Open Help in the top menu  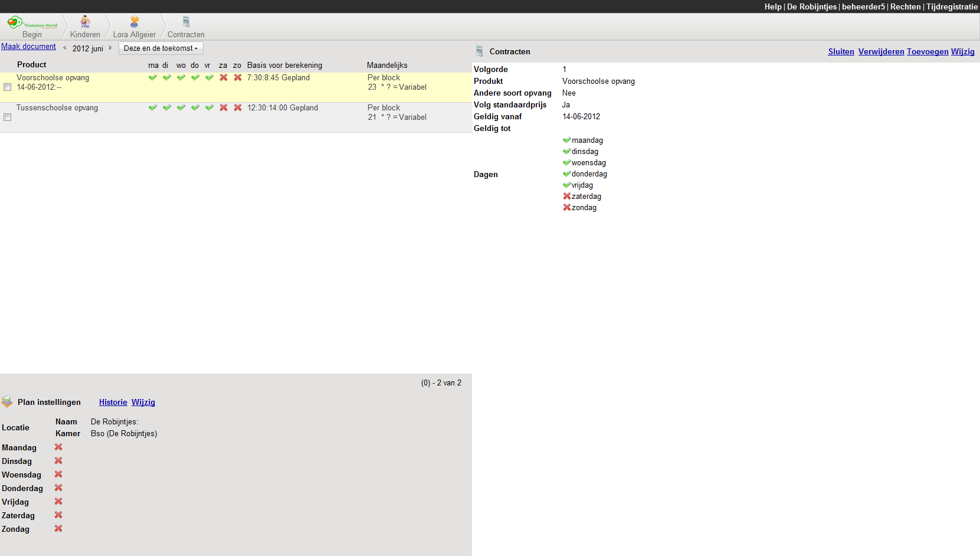click(x=772, y=6)
